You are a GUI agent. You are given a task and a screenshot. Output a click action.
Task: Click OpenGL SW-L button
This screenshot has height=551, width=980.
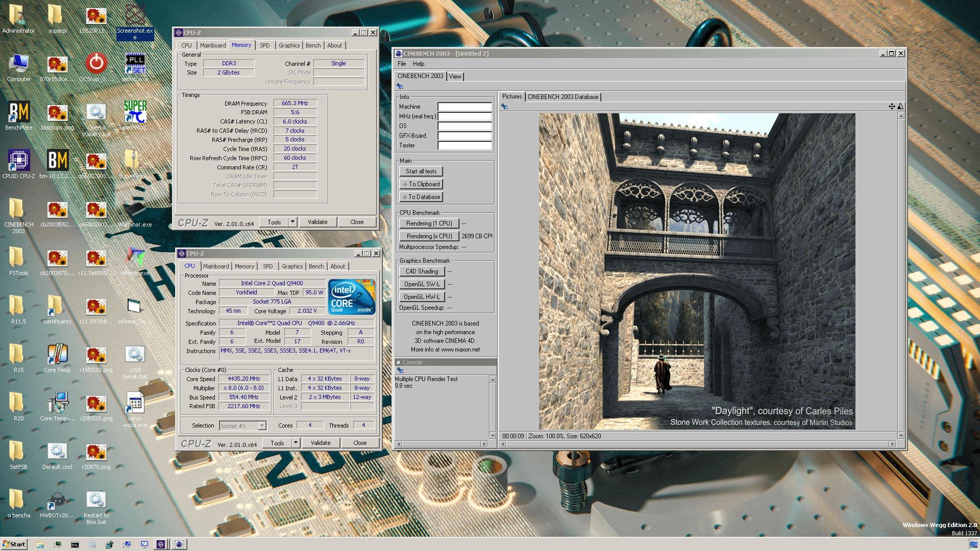(422, 284)
